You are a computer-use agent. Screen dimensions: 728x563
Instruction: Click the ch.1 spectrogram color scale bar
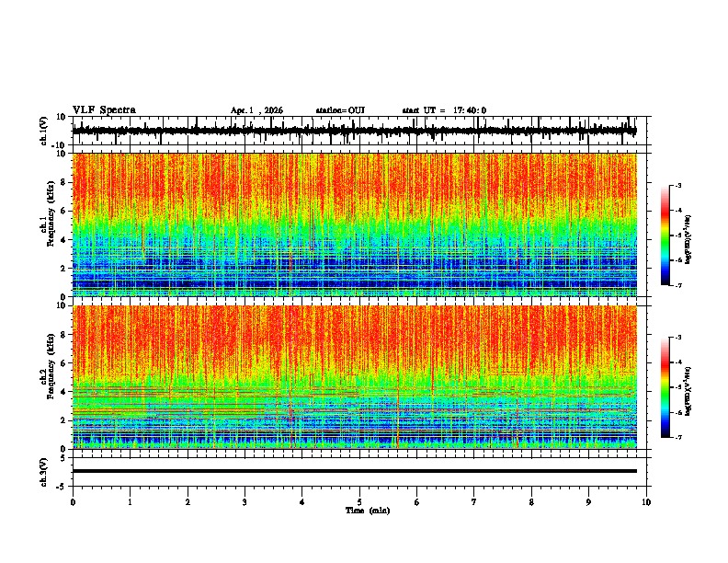(x=665, y=236)
